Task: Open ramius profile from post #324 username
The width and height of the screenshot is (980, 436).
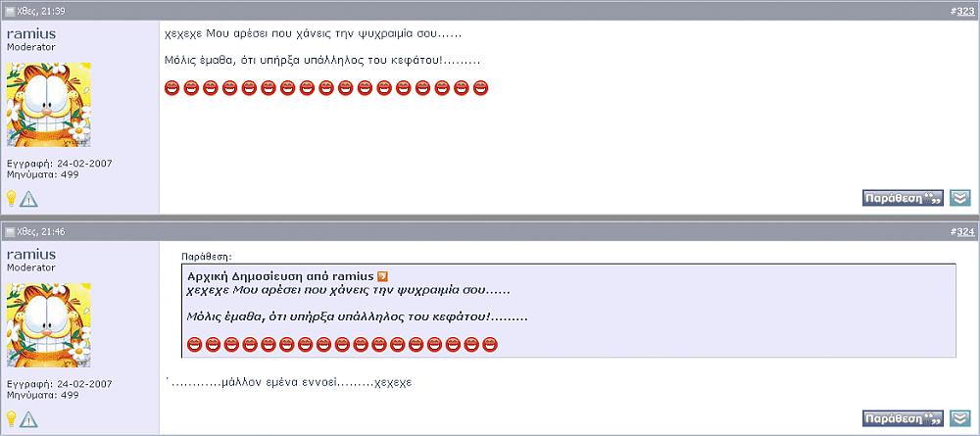Action: tap(31, 254)
